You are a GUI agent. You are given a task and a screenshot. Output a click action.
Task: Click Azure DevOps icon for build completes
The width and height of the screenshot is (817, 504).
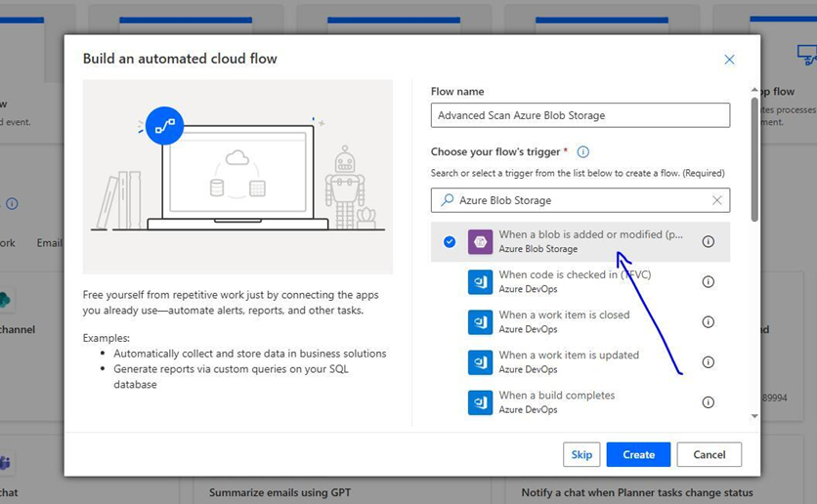pos(480,402)
